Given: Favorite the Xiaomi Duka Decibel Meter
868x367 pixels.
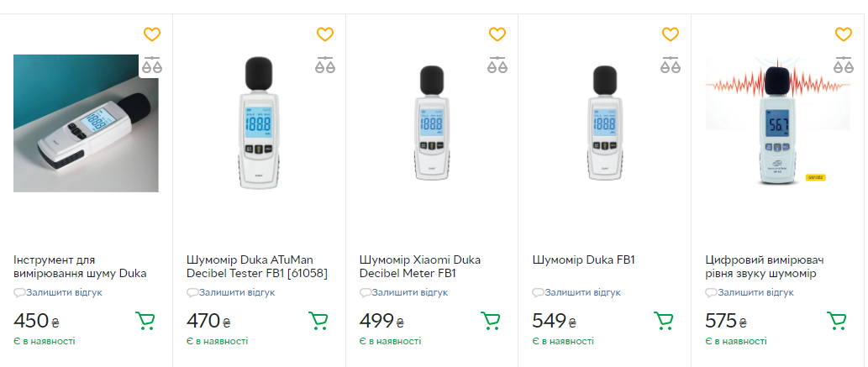Looking at the screenshot, I should pyautogui.click(x=497, y=34).
